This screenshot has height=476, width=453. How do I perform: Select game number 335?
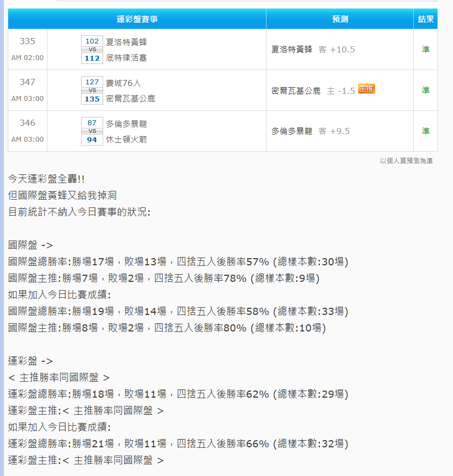coord(28,41)
